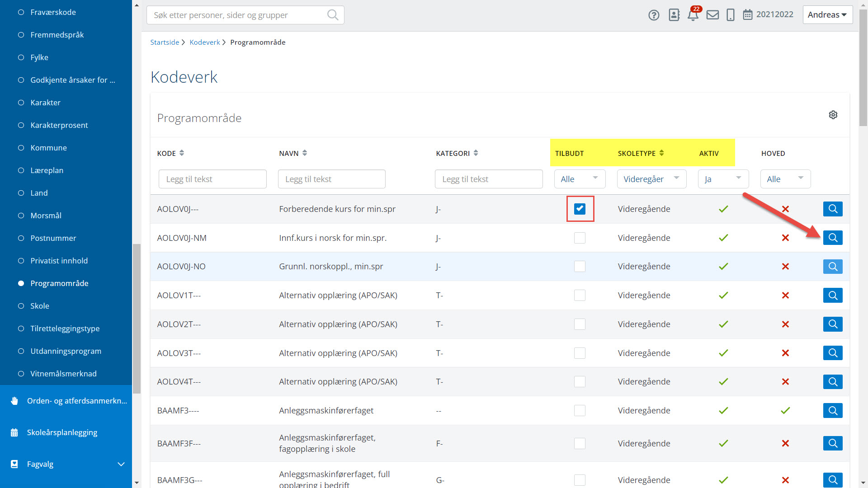Expand the Fagvalg sidebar chevron
This screenshot has height=488, width=868.
pos(121,464)
